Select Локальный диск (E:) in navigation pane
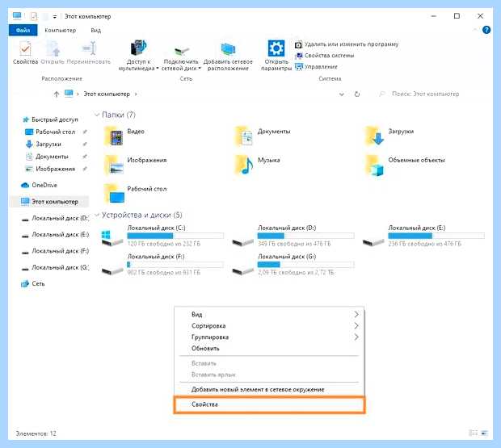The image size is (501, 448). pyautogui.click(x=55, y=235)
